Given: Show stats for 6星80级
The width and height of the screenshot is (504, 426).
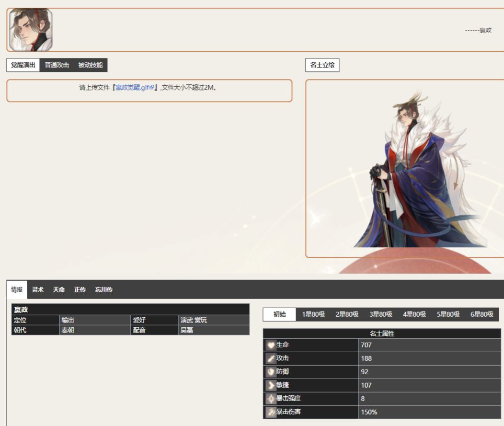Looking at the screenshot, I should (482, 314).
